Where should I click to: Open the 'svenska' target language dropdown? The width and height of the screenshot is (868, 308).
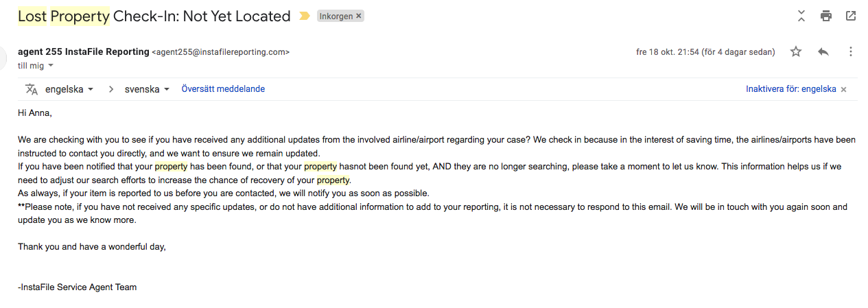(147, 89)
